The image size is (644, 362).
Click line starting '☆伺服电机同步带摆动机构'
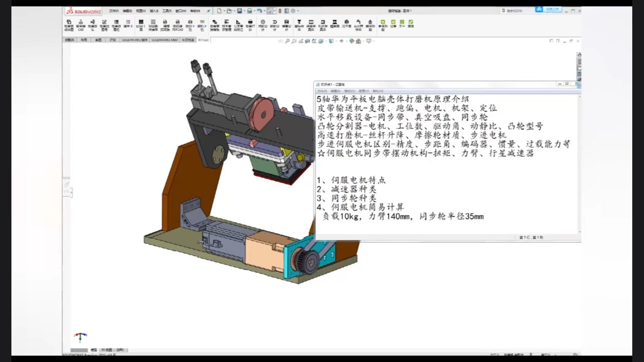[x=425, y=153]
